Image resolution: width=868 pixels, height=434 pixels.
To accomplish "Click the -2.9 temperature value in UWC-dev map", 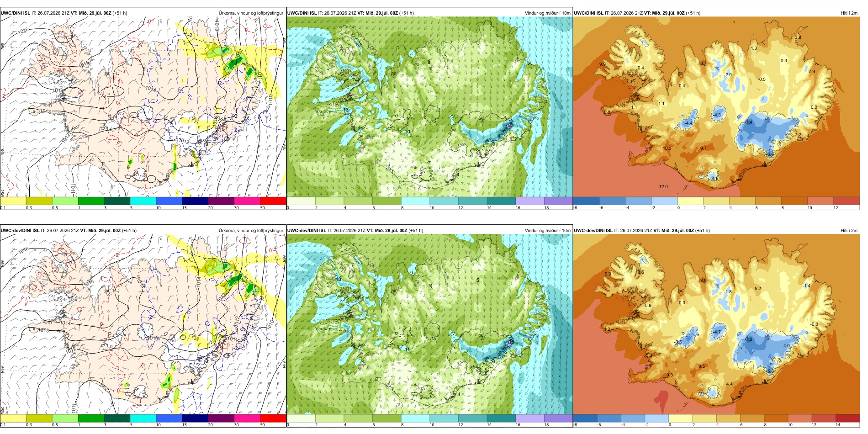I will pos(702,394).
